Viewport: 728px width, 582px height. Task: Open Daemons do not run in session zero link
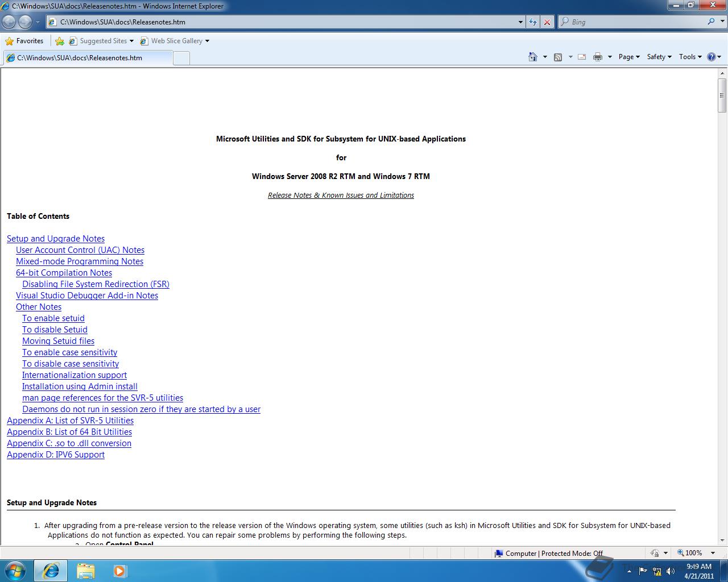click(x=141, y=409)
